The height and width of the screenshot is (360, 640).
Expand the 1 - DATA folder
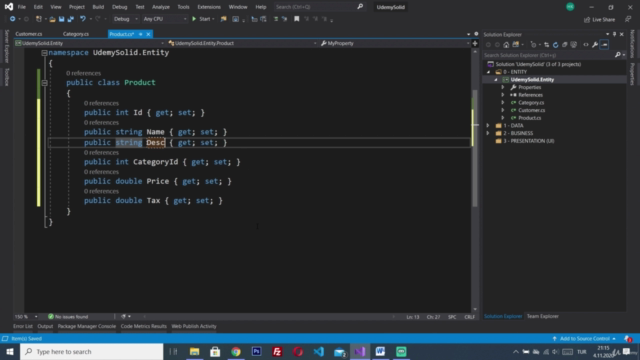(488, 126)
